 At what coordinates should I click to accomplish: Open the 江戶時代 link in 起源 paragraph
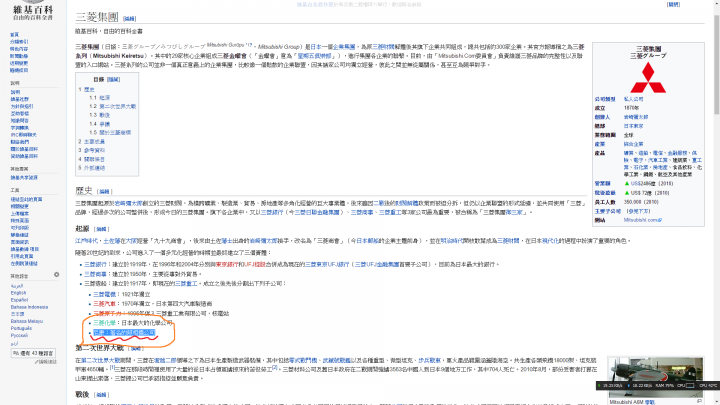pos(86,241)
